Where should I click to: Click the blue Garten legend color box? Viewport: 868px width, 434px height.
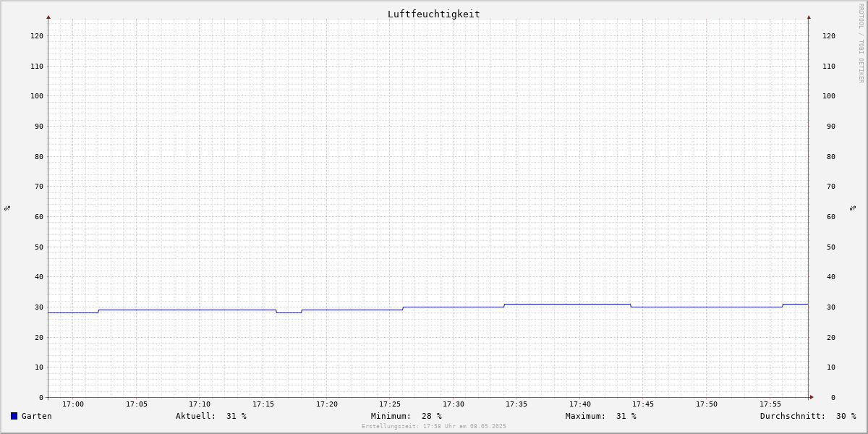[14, 416]
